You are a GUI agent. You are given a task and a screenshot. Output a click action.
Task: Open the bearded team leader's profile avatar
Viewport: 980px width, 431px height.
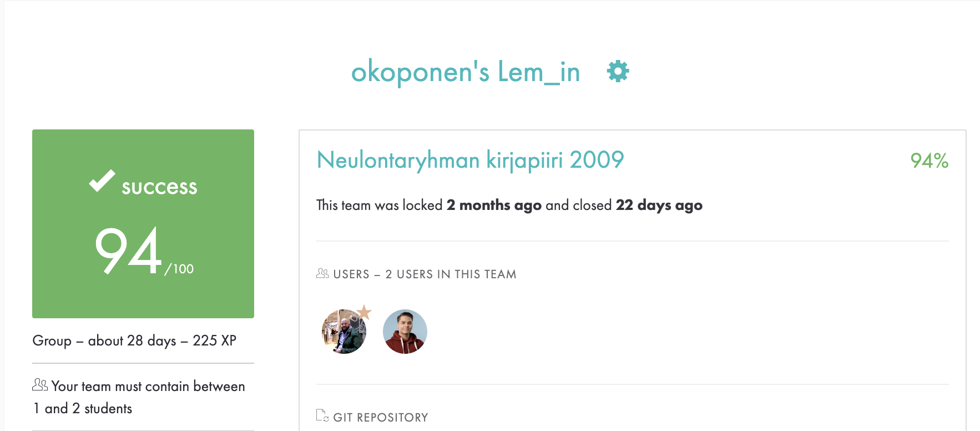345,331
